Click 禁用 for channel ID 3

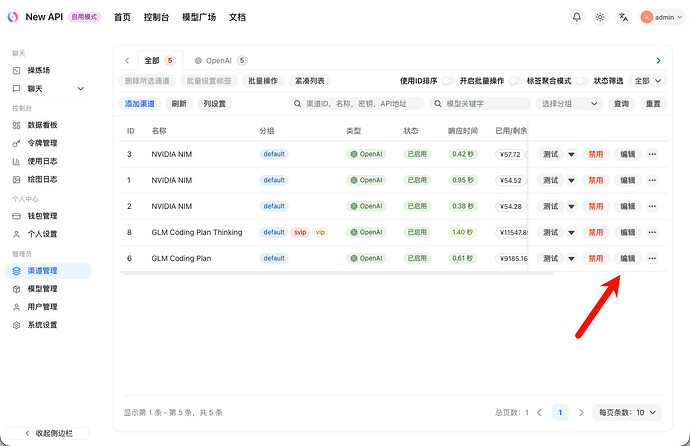[x=596, y=154]
